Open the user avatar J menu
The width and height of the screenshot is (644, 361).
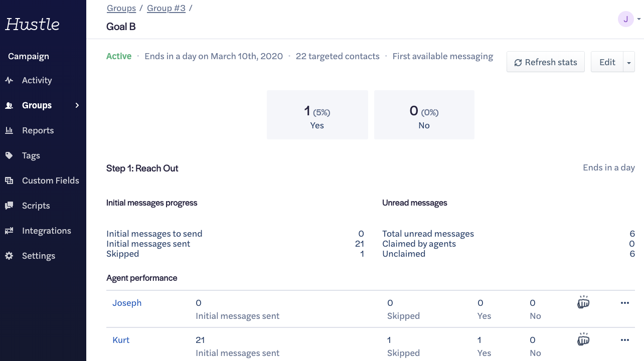(626, 20)
